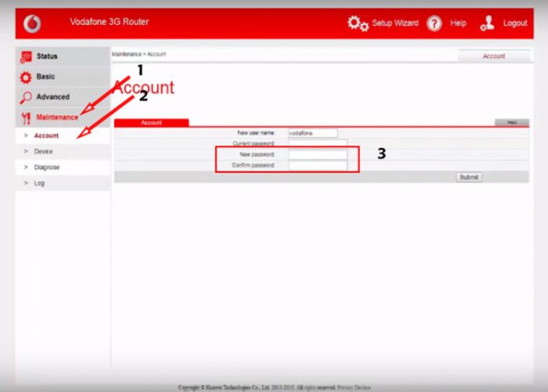548x392 pixels.
Task: Log out using the Logout link
Action: (x=515, y=23)
